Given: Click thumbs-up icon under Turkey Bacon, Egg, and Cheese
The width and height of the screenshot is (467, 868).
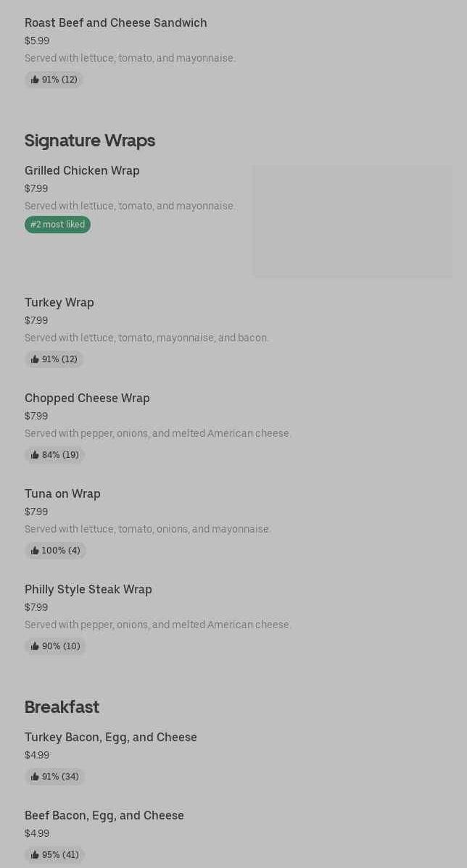Looking at the screenshot, I should pyautogui.click(x=35, y=777).
